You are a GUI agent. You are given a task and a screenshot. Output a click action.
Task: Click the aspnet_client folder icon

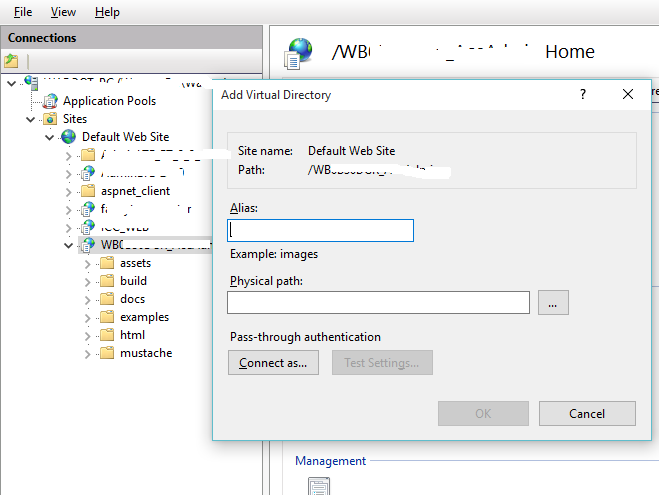pyautogui.click(x=88, y=191)
